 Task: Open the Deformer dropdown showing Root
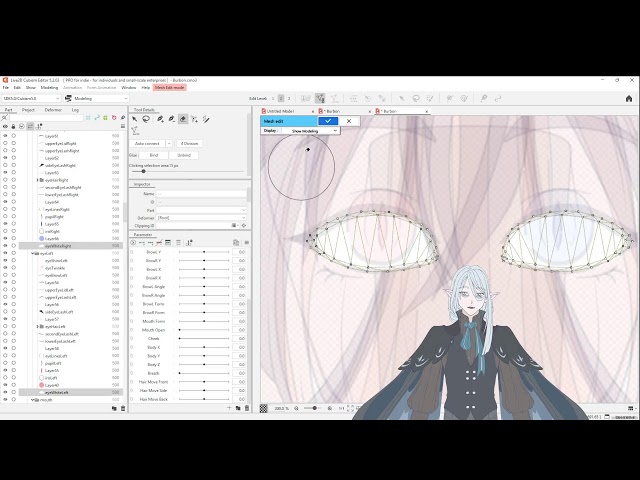pyautogui.click(x=202, y=218)
